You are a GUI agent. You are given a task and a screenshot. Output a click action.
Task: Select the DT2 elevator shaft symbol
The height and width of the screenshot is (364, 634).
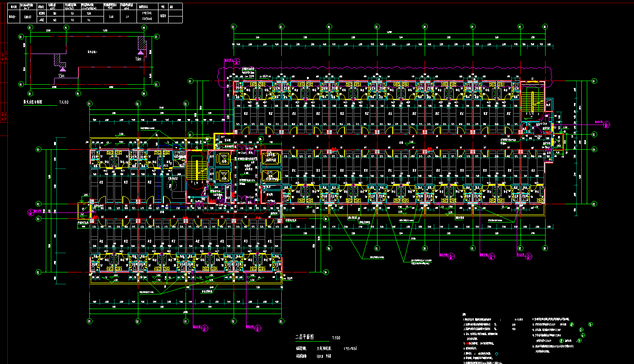[224, 176]
